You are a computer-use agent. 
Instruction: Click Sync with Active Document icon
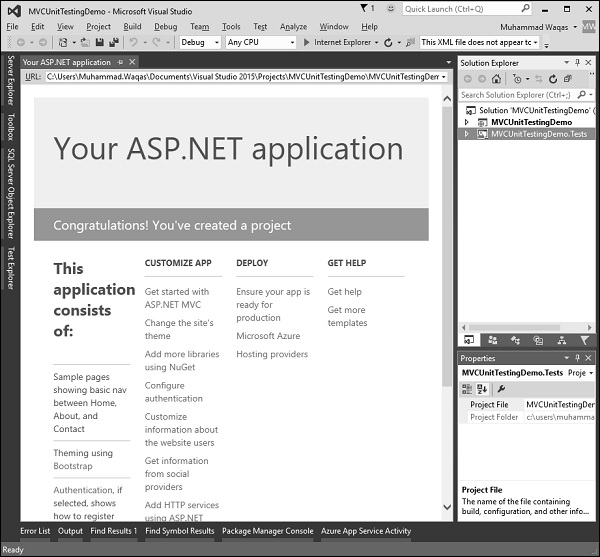pos(539,79)
